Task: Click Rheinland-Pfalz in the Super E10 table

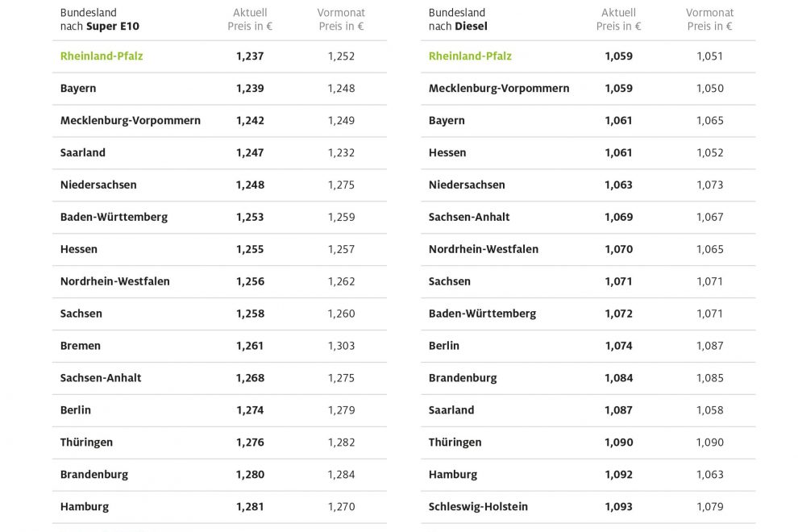Action: [102, 56]
